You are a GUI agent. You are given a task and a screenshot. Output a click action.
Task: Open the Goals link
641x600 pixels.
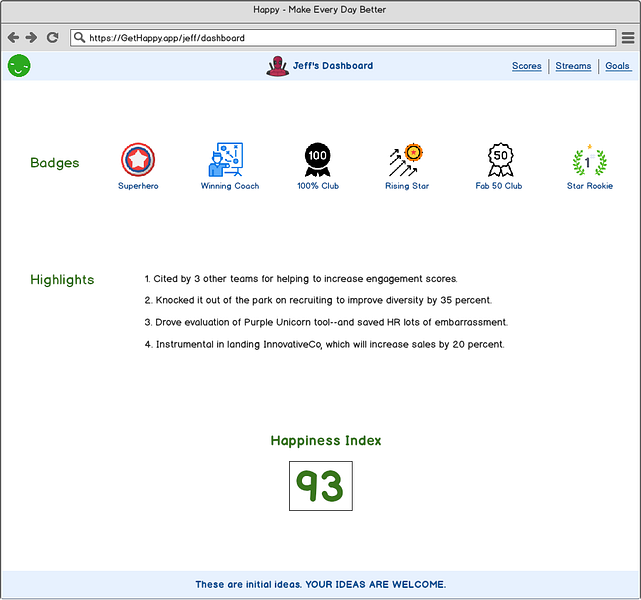tap(618, 66)
